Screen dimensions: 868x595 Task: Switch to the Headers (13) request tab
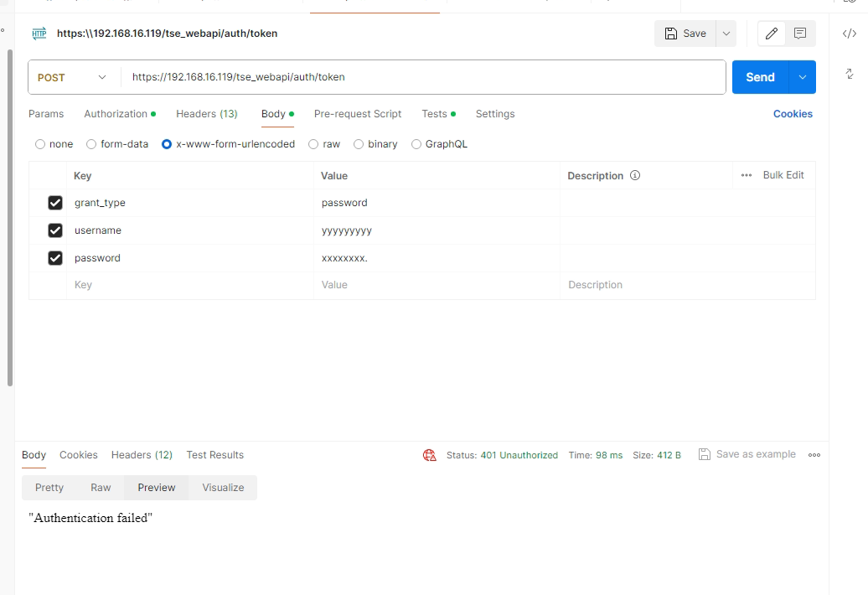click(206, 114)
